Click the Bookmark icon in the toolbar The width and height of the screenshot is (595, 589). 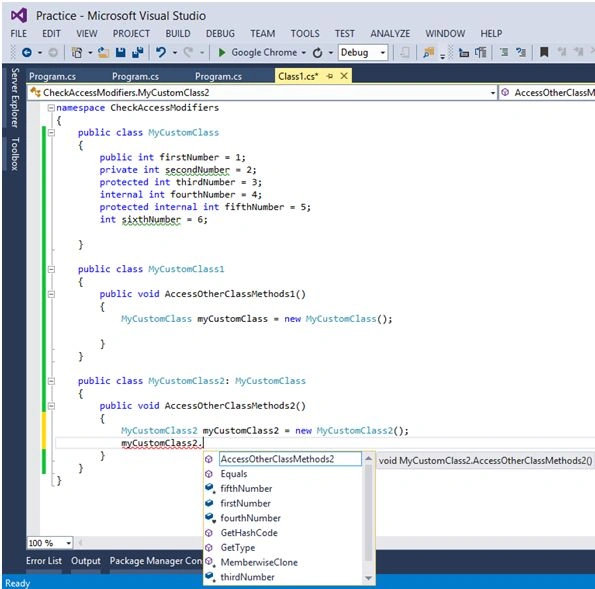point(544,52)
